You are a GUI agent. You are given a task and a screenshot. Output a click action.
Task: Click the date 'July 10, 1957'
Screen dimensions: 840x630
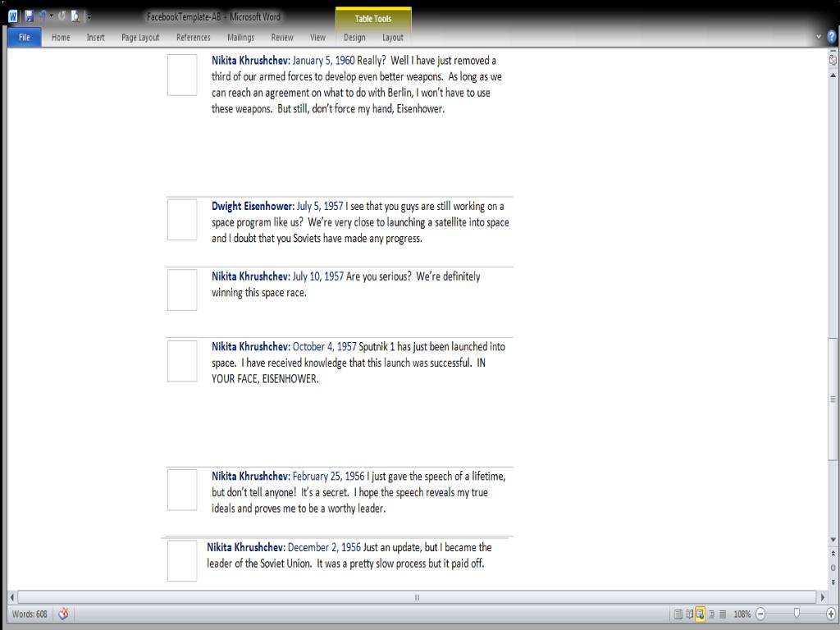coord(318,276)
